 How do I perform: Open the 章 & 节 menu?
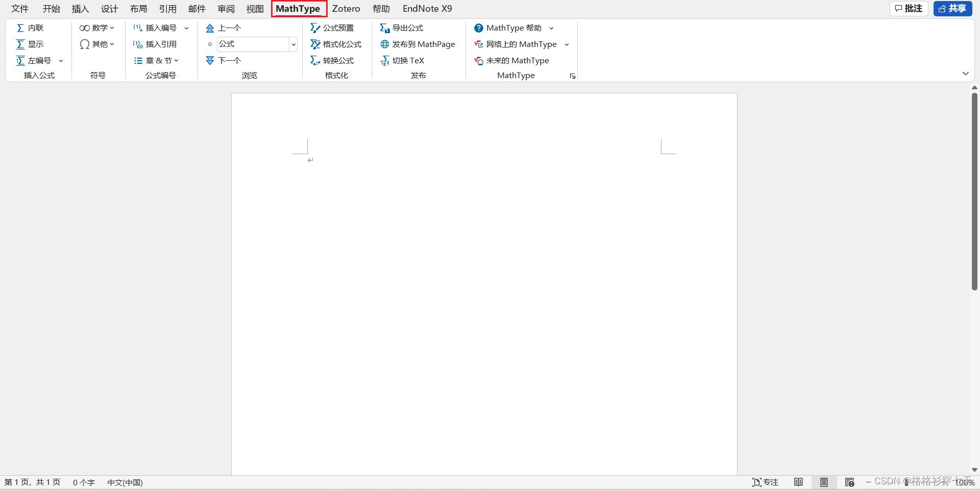[x=156, y=61]
